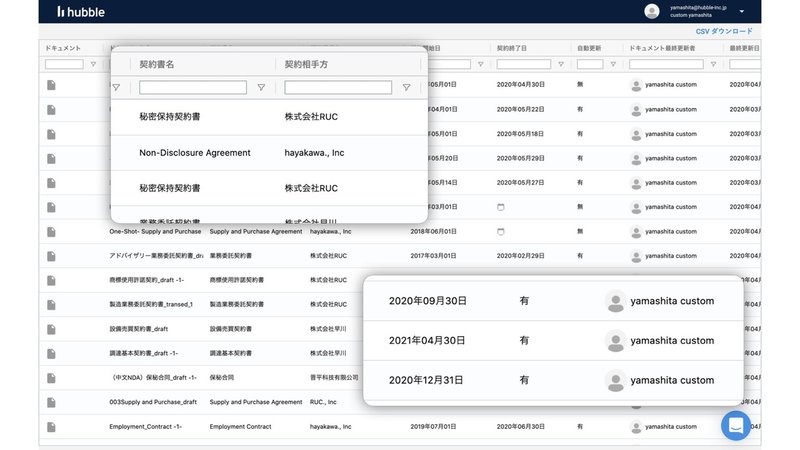
Task: Expand the user account dropdown arrow
Action: 741,11
